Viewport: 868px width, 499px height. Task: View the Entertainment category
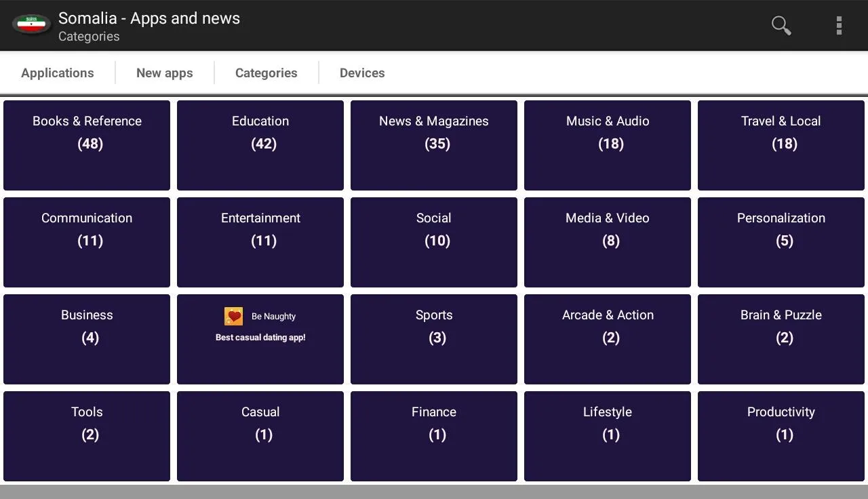[260, 243]
